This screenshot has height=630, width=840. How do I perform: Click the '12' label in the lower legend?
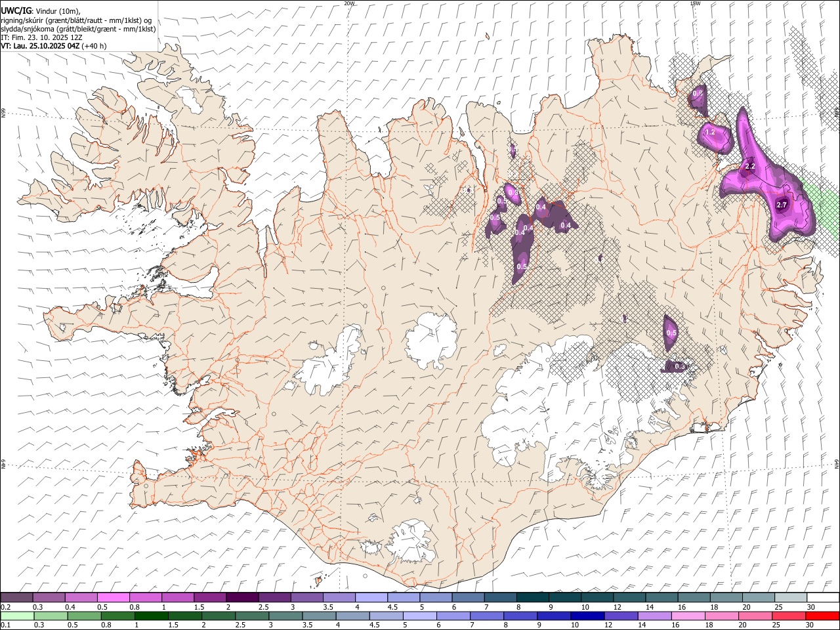click(608, 625)
